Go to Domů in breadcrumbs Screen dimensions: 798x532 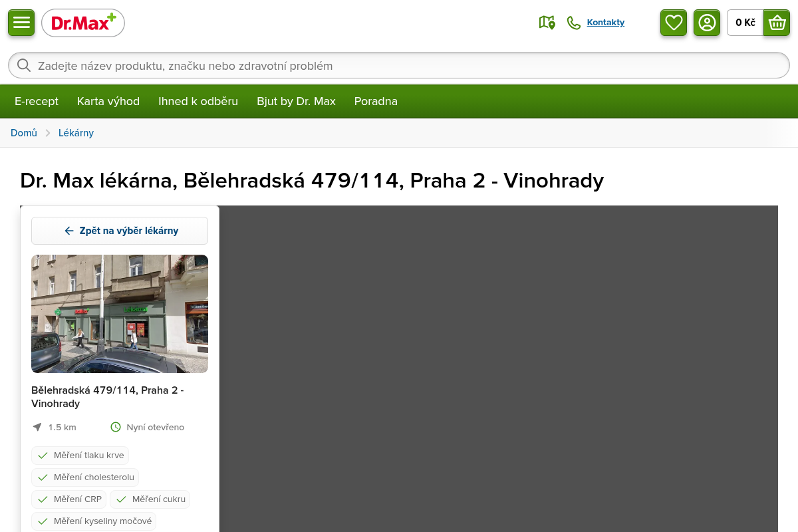(24, 133)
